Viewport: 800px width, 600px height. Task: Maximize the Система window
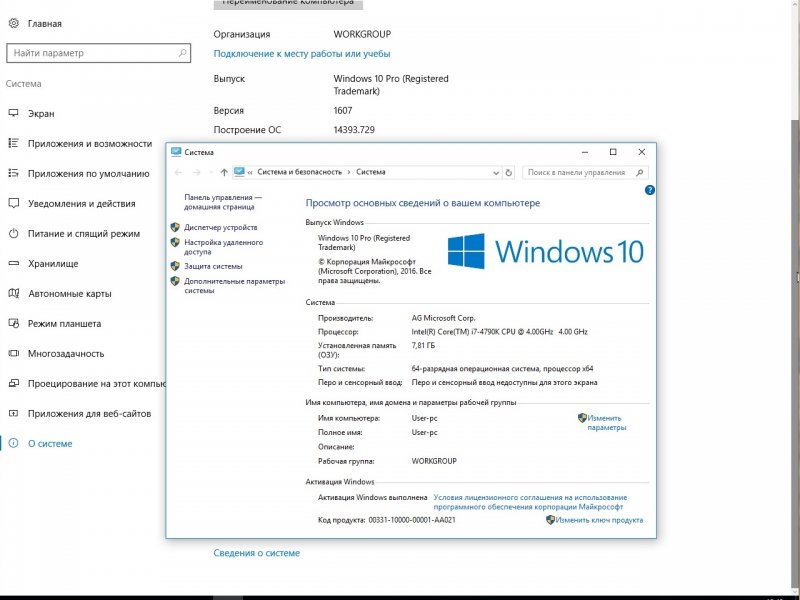click(x=613, y=152)
